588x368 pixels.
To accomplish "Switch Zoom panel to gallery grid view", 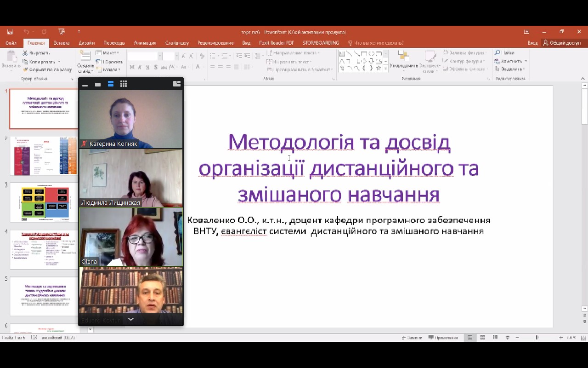I will (124, 84).
